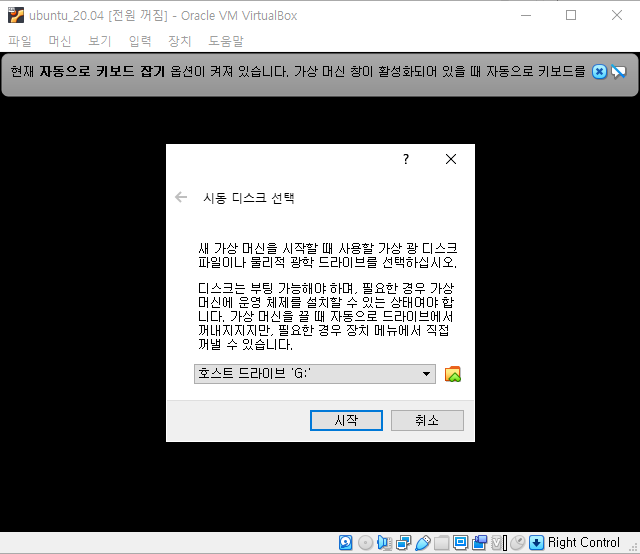Click the video recording status icon

pos(480,543)
